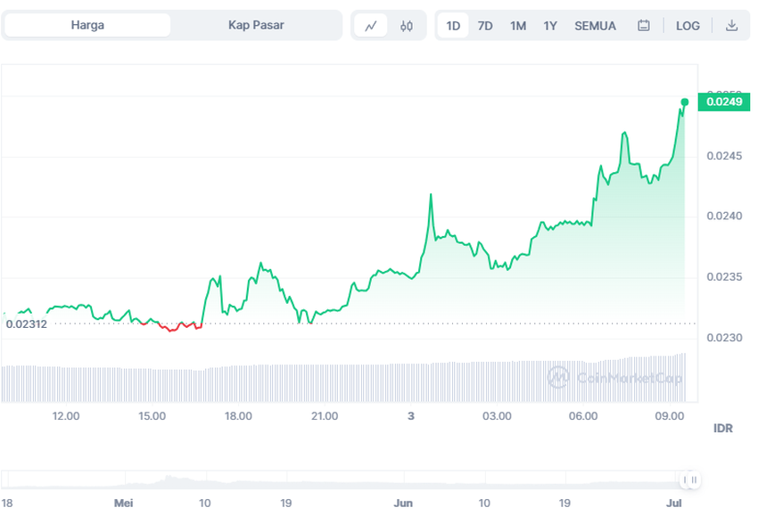Set the chart range to 1M

point(518,26)
